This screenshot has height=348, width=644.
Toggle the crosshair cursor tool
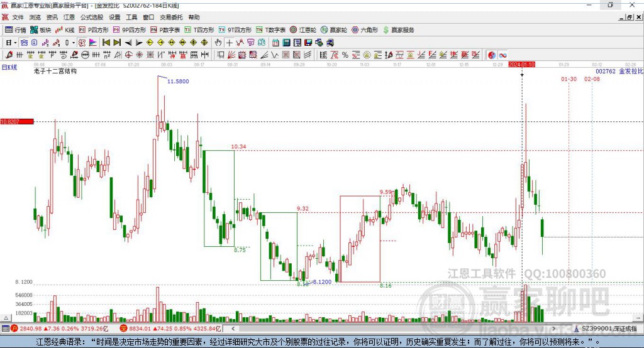pos(229,42)
